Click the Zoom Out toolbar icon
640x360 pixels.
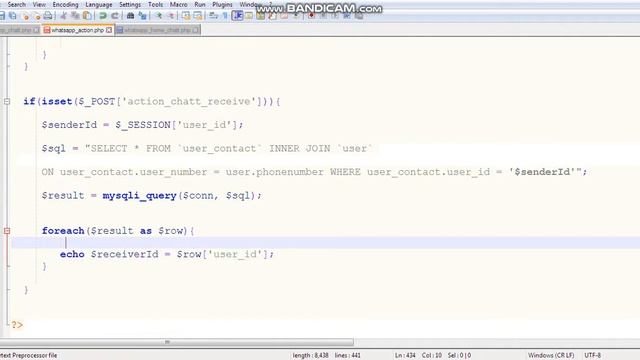(x=171, y=16)
